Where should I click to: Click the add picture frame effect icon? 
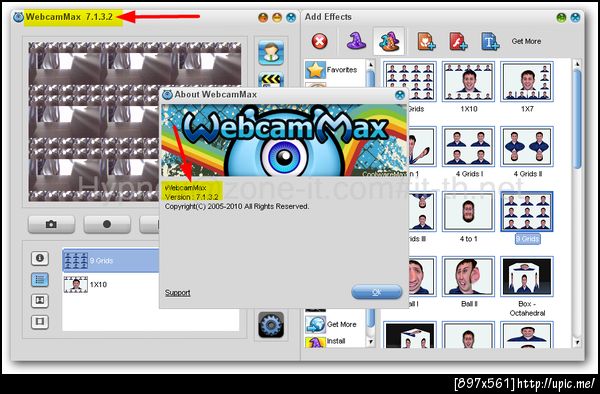(x=426, y=41)
